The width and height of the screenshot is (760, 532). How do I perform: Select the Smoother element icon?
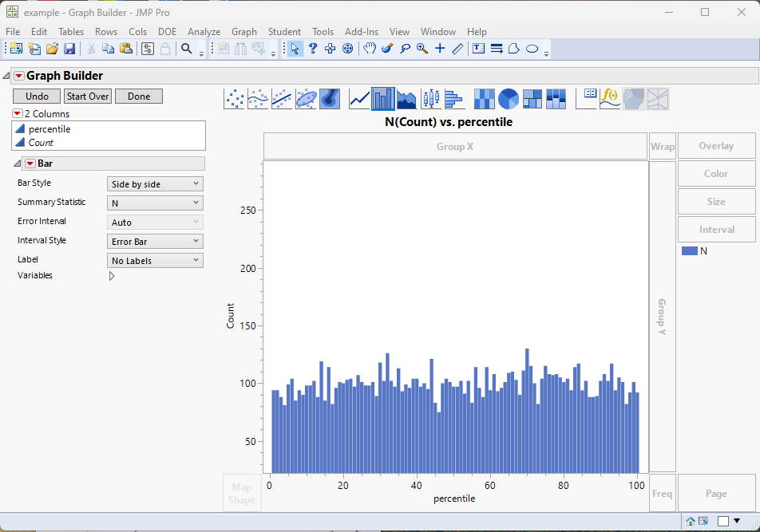(x=258, y=98)
